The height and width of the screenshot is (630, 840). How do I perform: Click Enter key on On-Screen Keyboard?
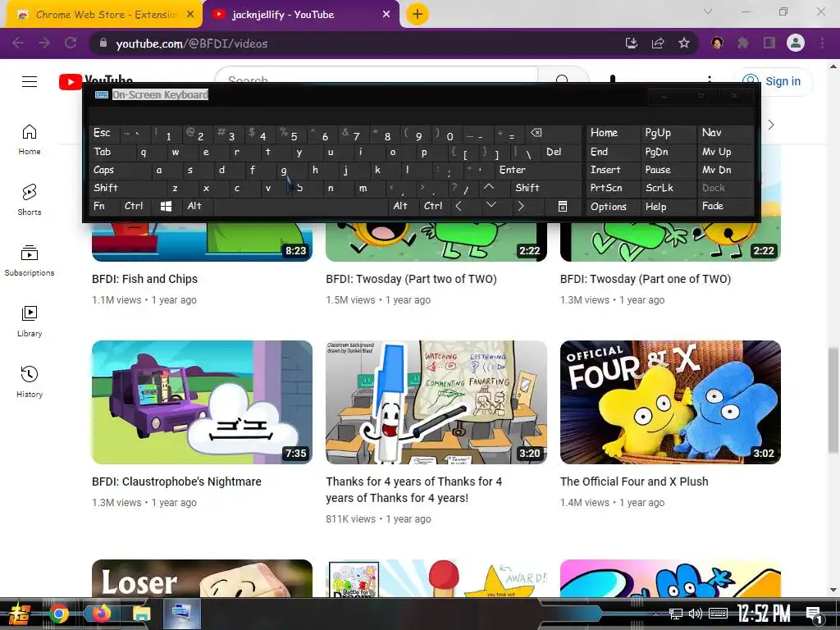pyautogui.click(x=538, y=170)
